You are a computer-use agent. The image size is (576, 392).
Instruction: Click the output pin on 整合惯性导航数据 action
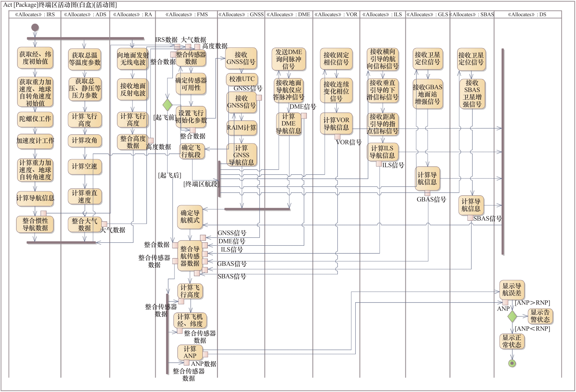coord(43,213)
